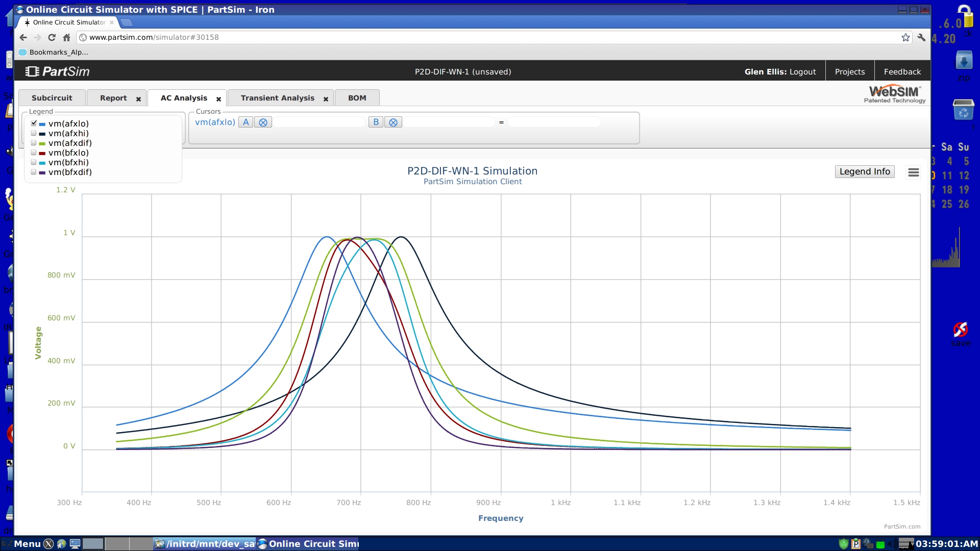The width and height of the screenshot is (980, 551).
Task: Uncheck the vm(afxlo) legend checkbox
Action: 34,123
